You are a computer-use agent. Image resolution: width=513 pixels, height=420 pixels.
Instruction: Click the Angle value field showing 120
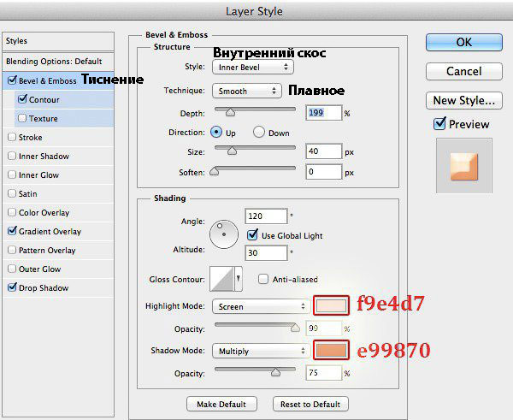tap(266, 216)
